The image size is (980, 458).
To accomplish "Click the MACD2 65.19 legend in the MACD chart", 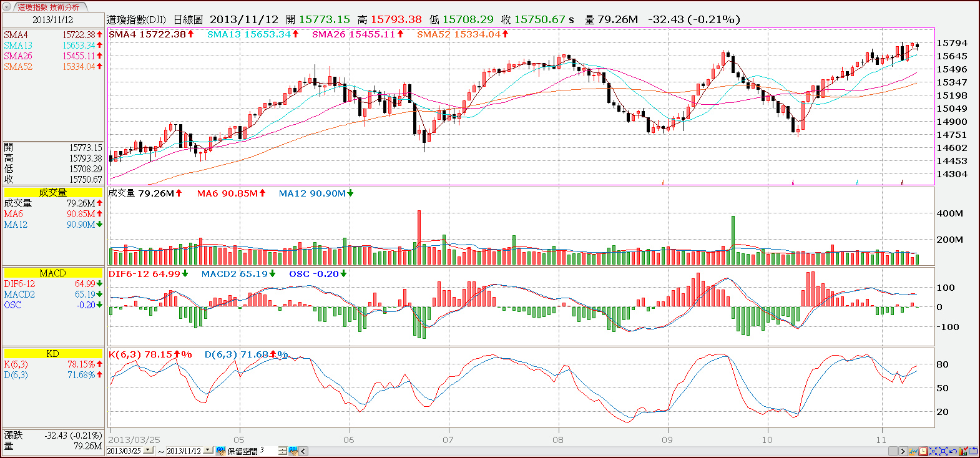I will pos(238,274).
